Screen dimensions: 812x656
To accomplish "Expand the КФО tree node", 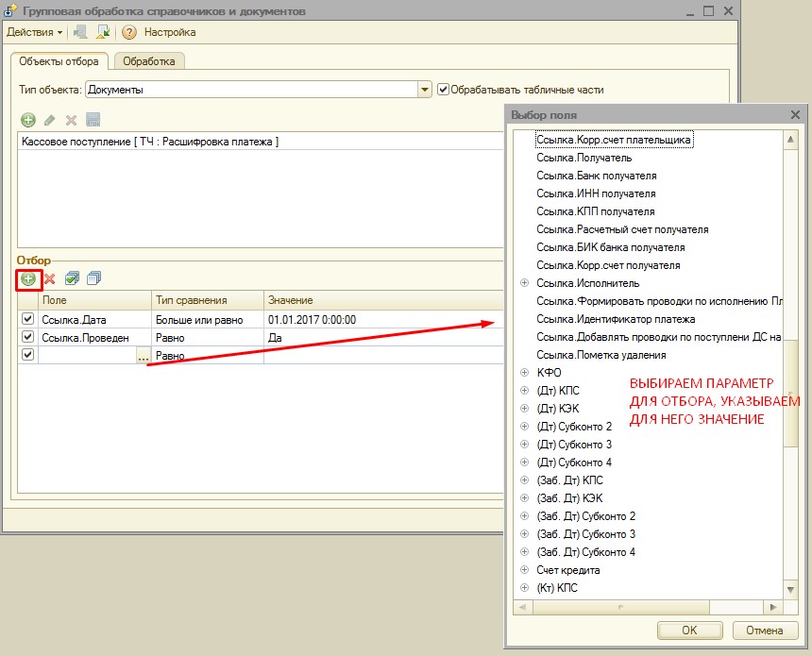I will [524, 373].
